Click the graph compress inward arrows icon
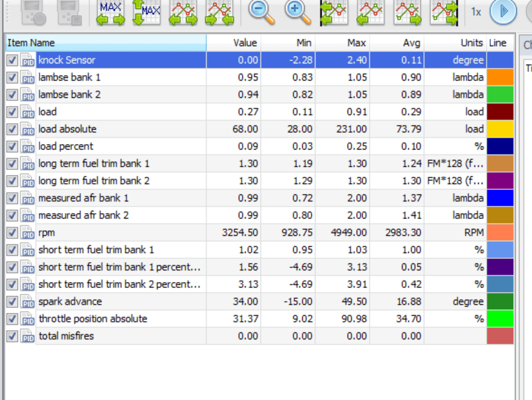 click(219, 13)
